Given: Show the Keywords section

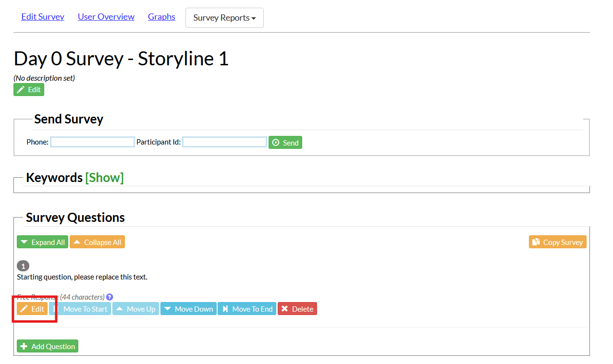Looking at the screenshot, I should (x=104, y=178).
